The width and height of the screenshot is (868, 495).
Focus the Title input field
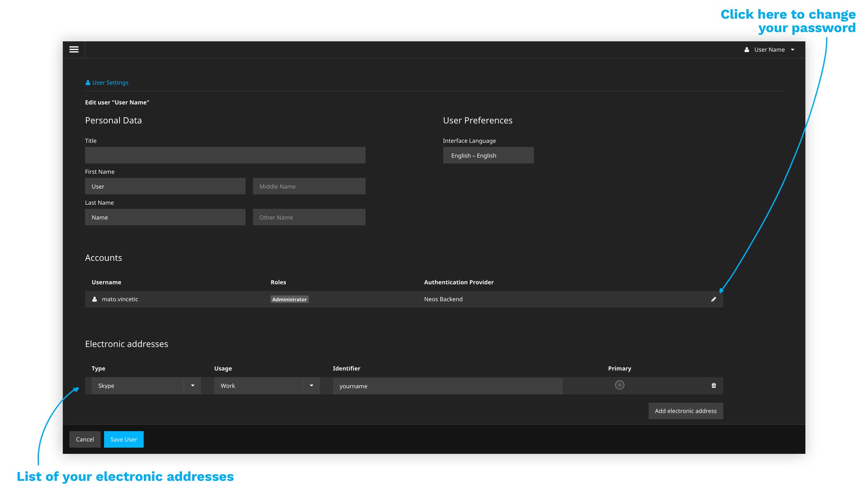click(225, 155)
